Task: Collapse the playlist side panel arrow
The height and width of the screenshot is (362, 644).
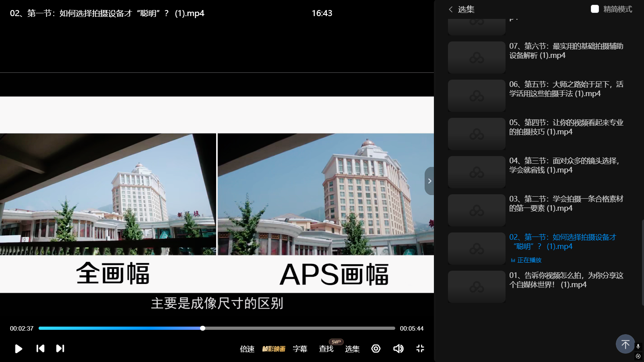Action: [x=429, y=181]
